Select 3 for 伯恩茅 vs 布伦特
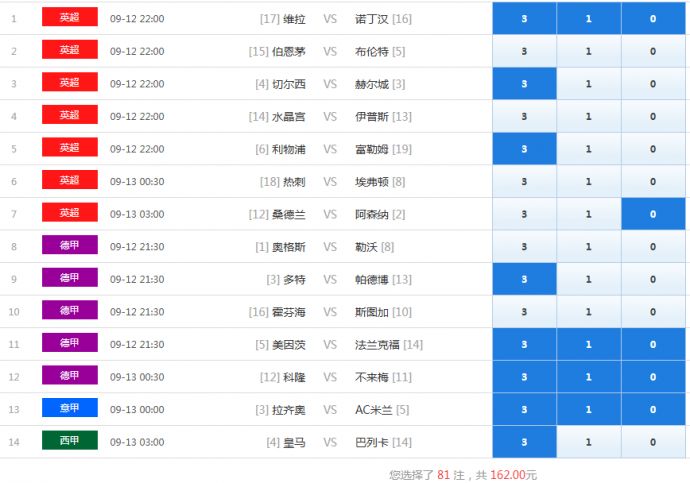Screen dimensions: 690x483 coord(524,51)
